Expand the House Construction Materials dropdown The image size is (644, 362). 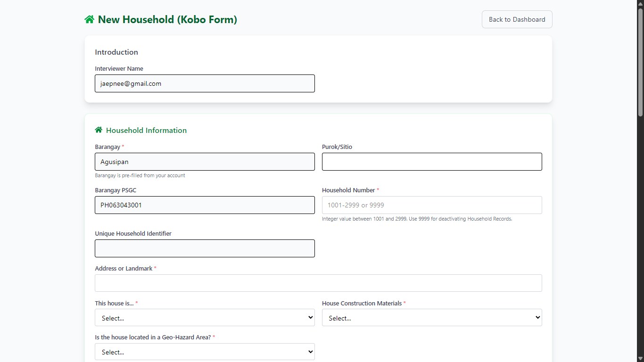point(432,318)
